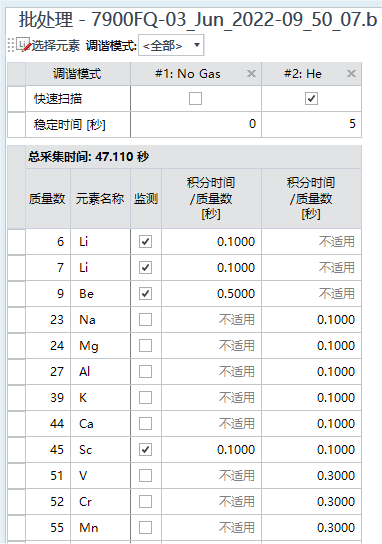Remove the #2: He tune mode column
This screenshot has width=382, height=544.
point(351,74)
